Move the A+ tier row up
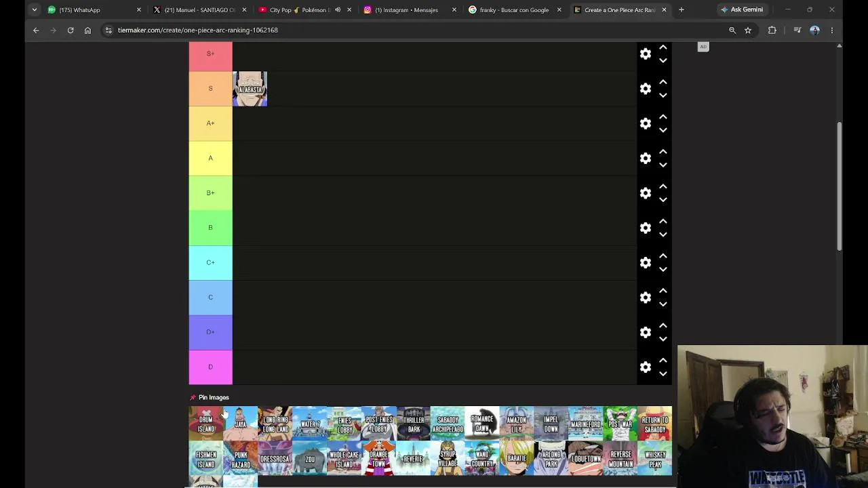This screenshot has width=868, height=488. click(663, 117)
